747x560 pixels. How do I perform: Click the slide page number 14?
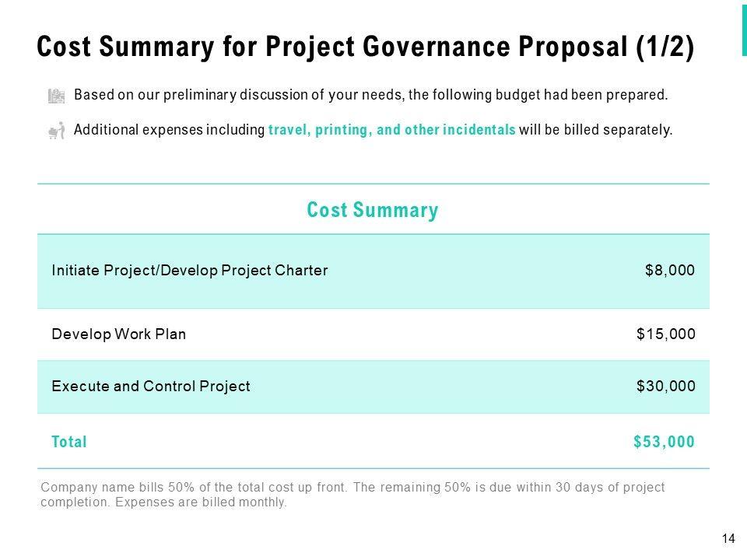[728, 538]
